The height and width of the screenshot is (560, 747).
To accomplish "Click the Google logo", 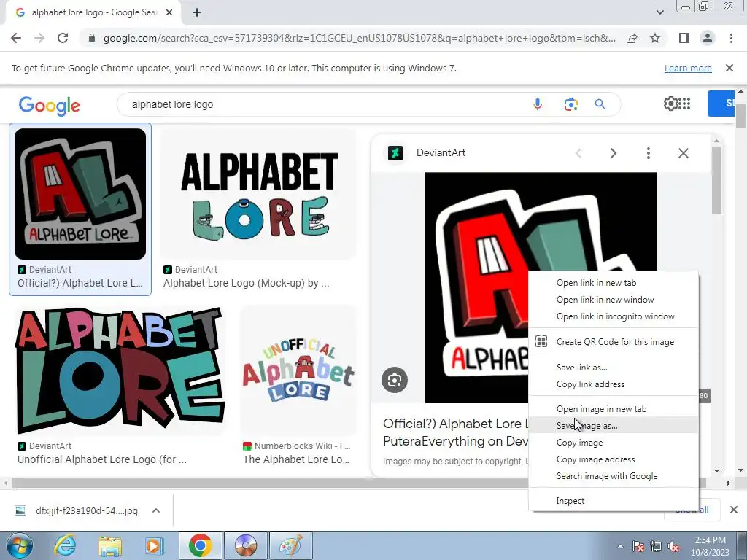I will click(x=50, y=106).
